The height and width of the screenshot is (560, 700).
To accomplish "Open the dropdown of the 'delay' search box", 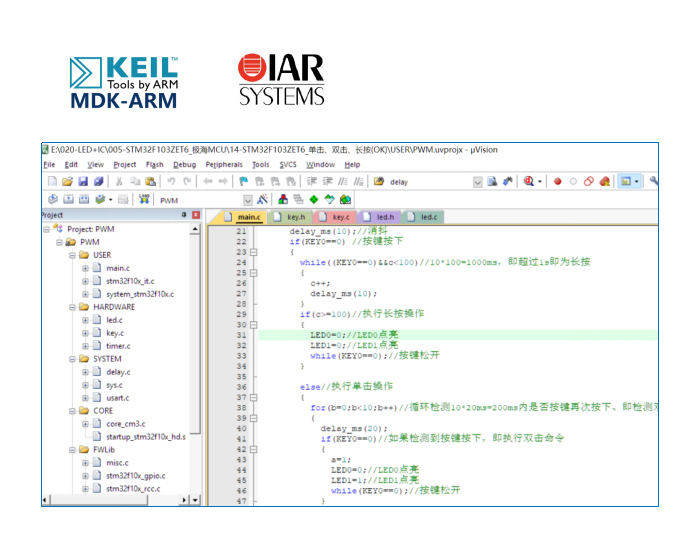I will 477,182.
